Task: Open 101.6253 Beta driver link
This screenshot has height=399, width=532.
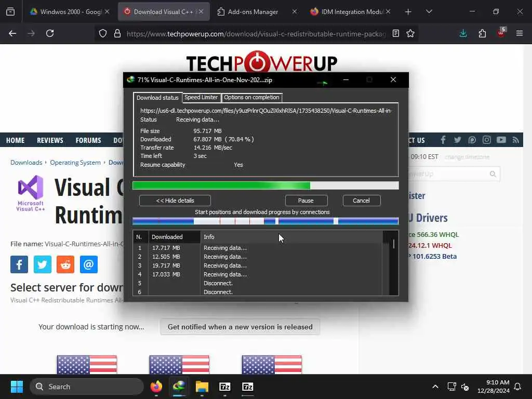Action: [x=432, y=257]
